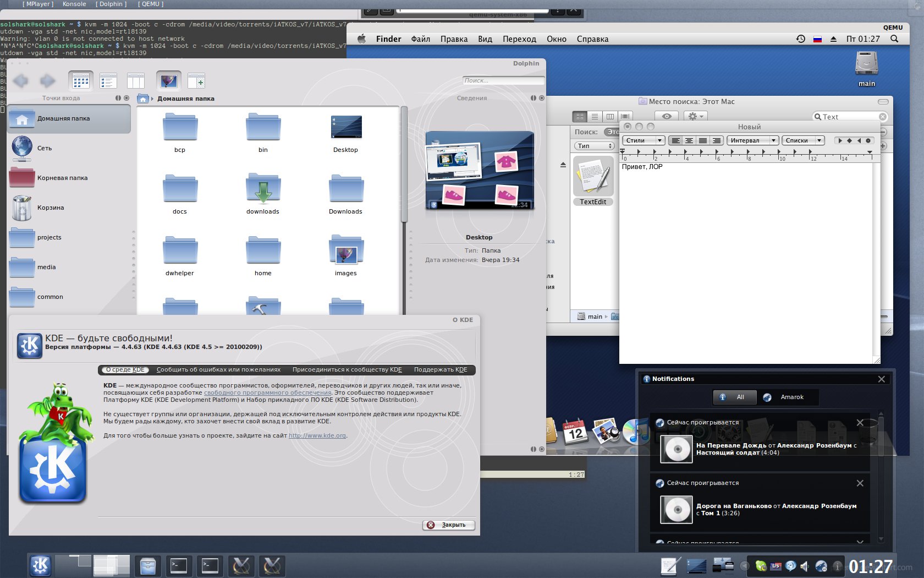Image resolution: width=924 pixels, height=578 pixels.
Task: Open the Сеть place in Dolphin sidebar
Action: pyautogui.click(x=69, y=148)
